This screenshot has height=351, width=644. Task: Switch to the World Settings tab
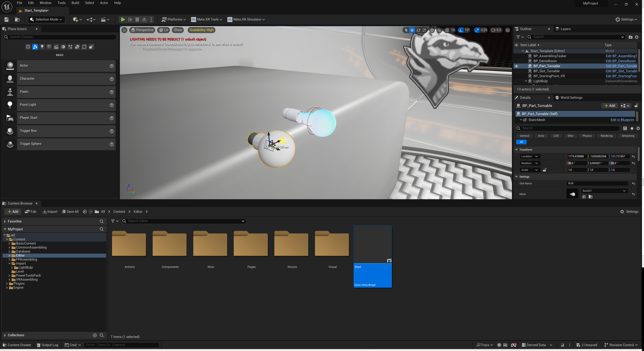571,97
